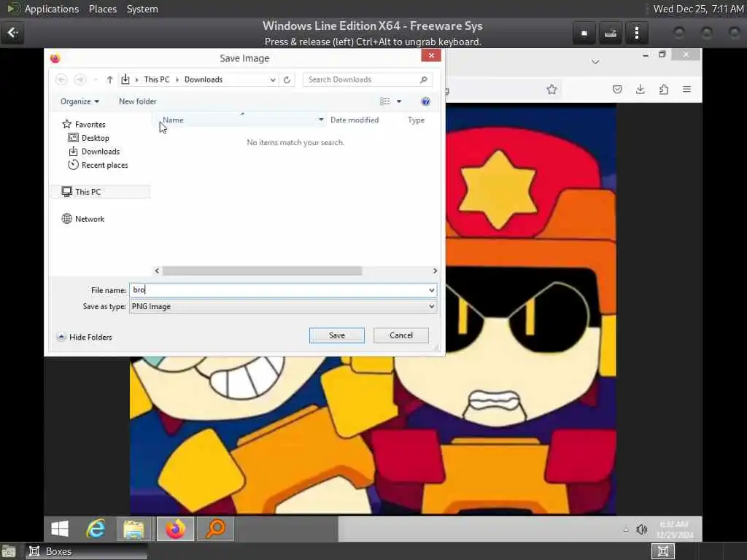Screen dimensions: 747x560
Task: Open dialog help question mark icon
Action: click(425, 101)
